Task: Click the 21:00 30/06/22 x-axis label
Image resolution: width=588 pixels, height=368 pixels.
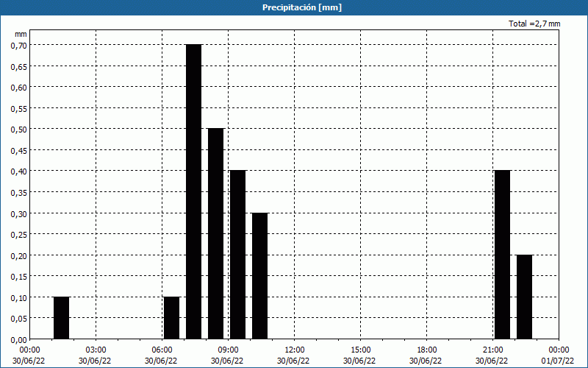Action: (492, 355)
